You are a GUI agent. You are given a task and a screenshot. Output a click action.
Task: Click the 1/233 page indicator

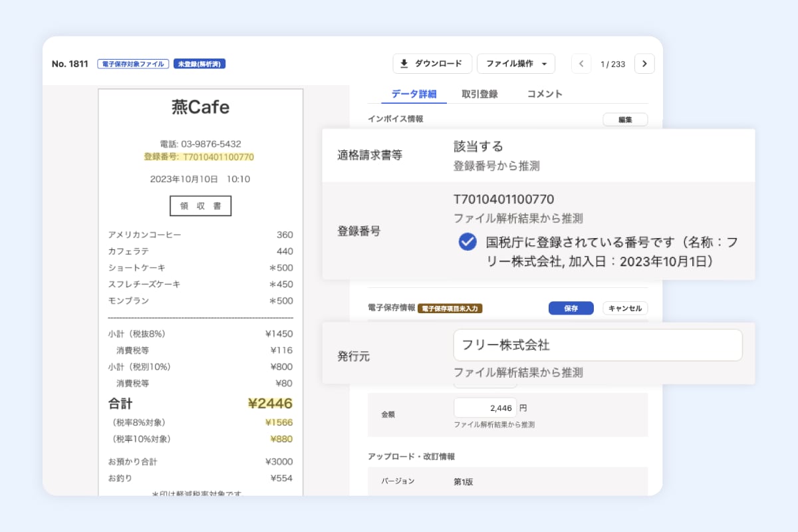pos(612,63)
